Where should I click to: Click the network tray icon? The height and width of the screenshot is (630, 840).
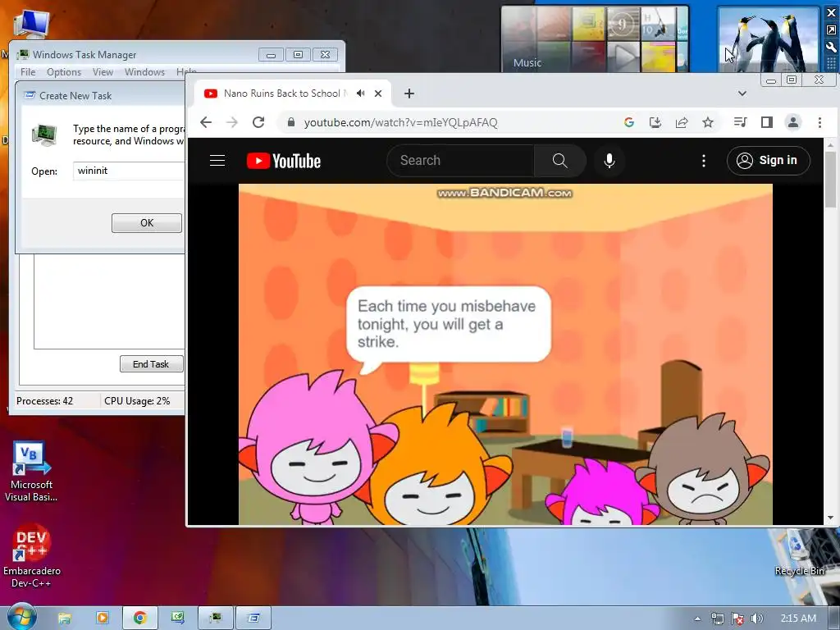point(717,619)
